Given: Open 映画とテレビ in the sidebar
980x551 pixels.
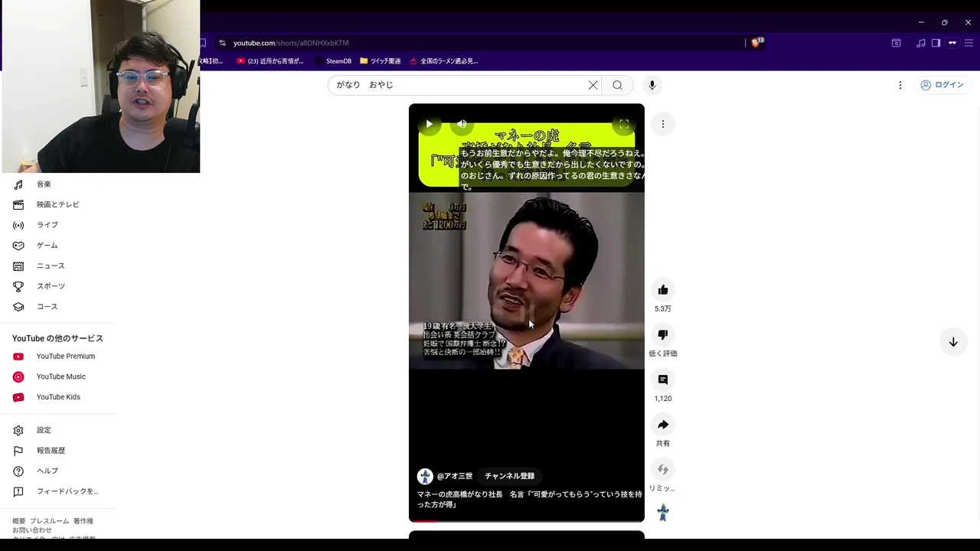Looking at the screenshot, I should [58, 204].
